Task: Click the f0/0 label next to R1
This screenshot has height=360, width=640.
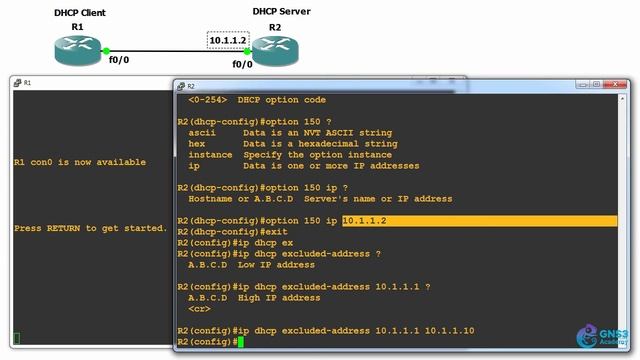Action: (x=119, y=60)
